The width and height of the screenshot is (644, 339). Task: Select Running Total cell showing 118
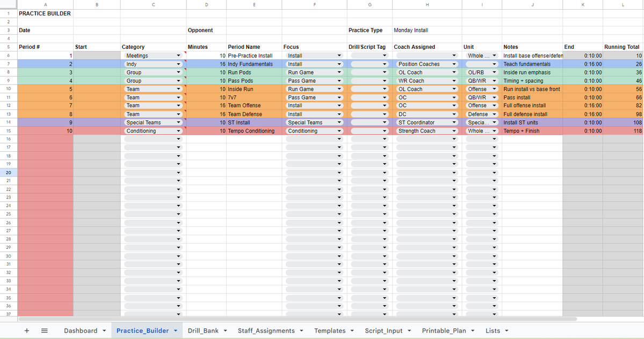pos(623,131)
